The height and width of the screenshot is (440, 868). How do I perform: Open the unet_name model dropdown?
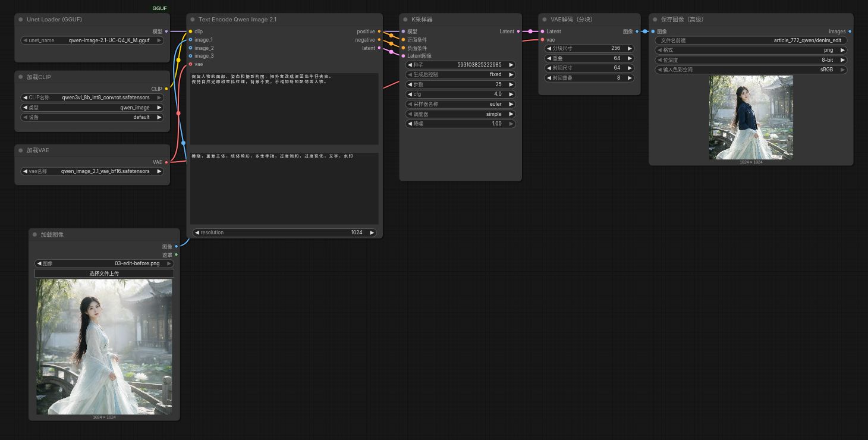pos(92,40)
